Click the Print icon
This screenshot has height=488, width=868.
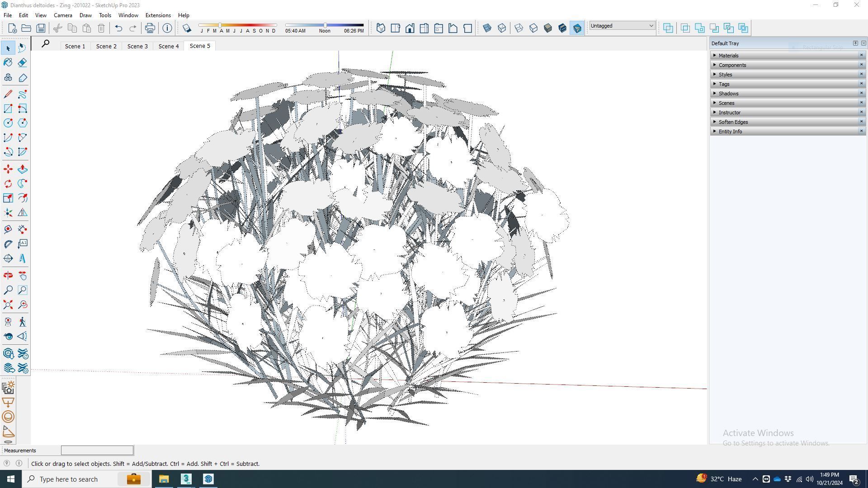(x=150, y=28)
